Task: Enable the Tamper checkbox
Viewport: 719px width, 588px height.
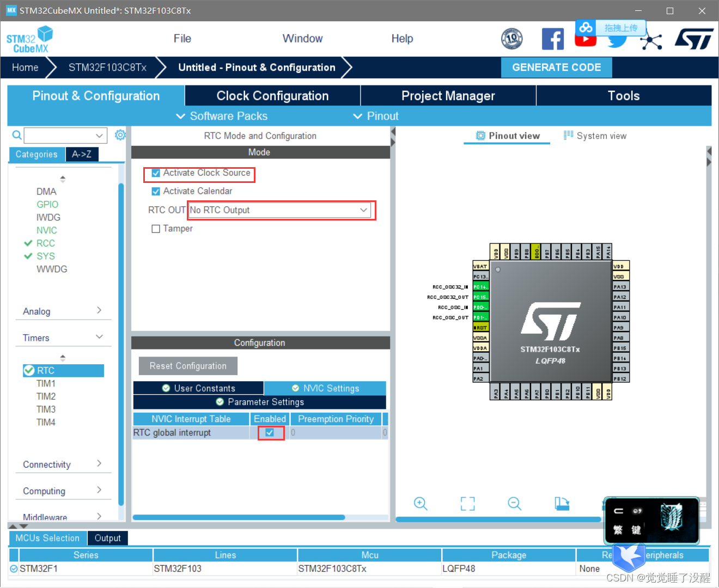Action: (156, 229)
